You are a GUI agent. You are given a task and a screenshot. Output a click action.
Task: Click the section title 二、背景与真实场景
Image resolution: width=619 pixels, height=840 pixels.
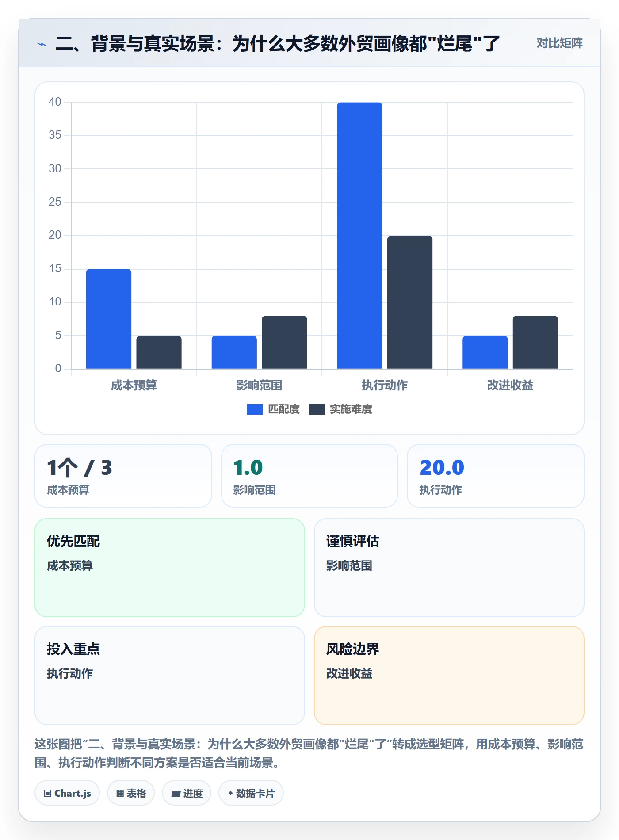[278, 44]
